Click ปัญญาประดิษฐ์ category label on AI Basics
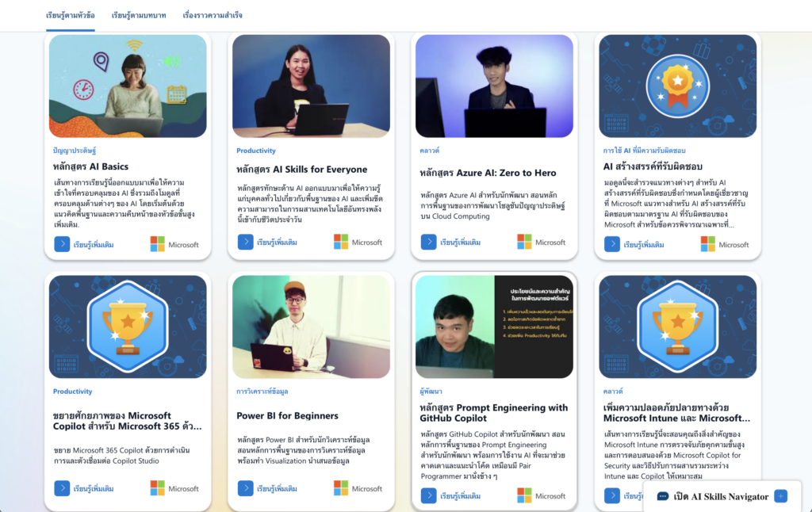Viewport: 812px width, 512px height. 75,151
